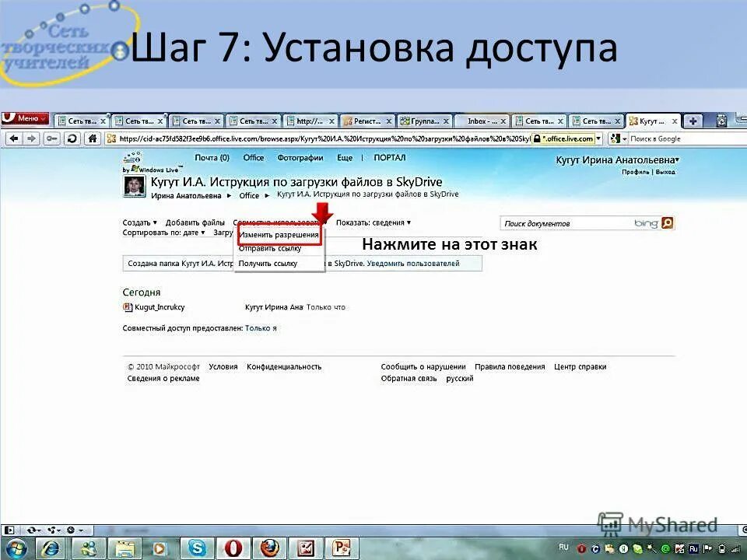The width and height of the screenshot is (747, 560).
Task: Click the Home icon in the browser toolbar
Action: (x=93, y=138)
